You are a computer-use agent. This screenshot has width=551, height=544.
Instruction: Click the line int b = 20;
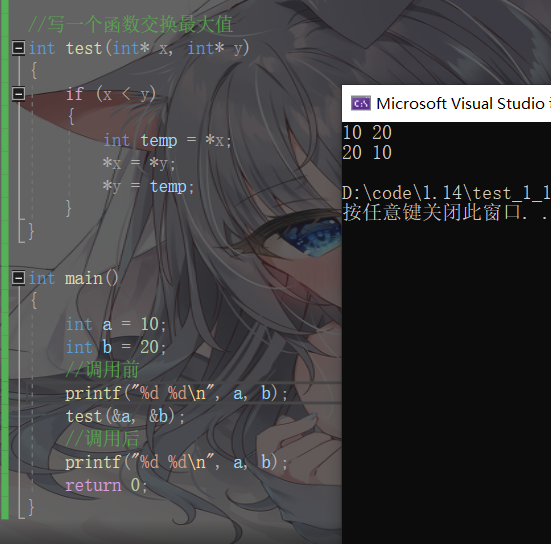click(x=116, y=347)
